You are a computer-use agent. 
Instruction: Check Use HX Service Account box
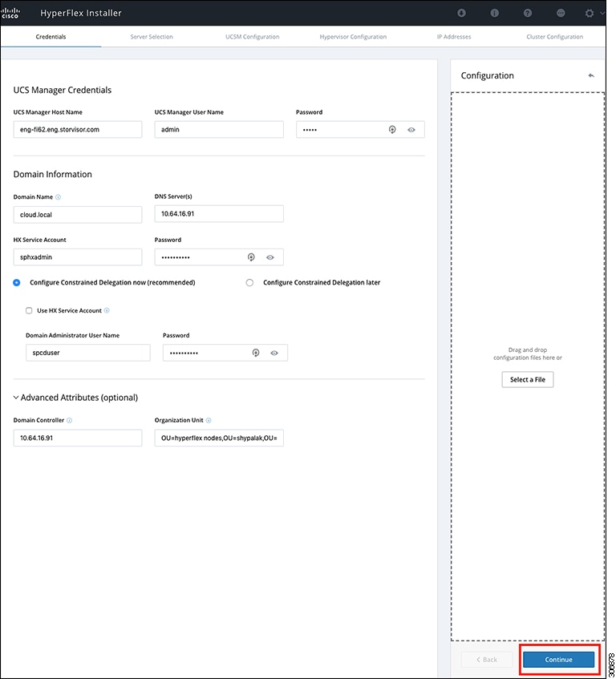tap(29, 310)
